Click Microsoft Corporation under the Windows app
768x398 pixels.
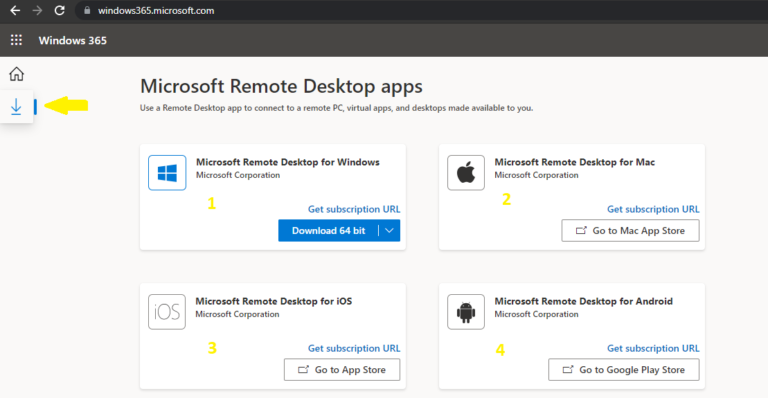point(238,175)
